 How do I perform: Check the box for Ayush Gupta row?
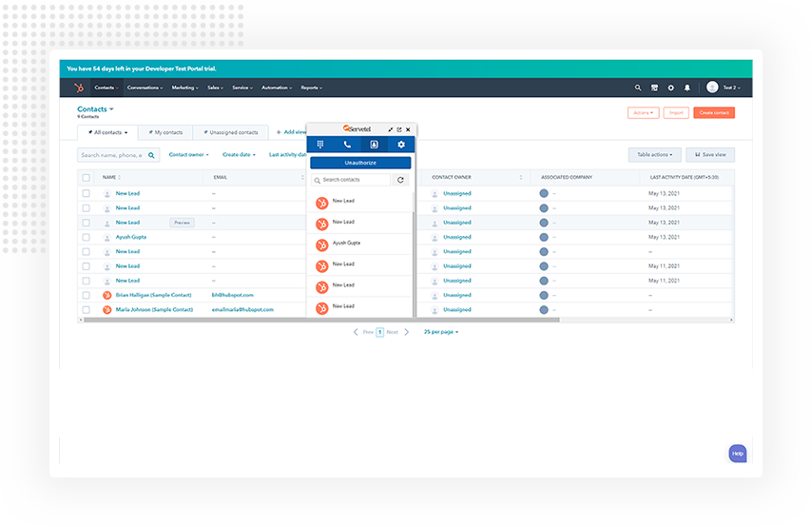tap(86, 237)
